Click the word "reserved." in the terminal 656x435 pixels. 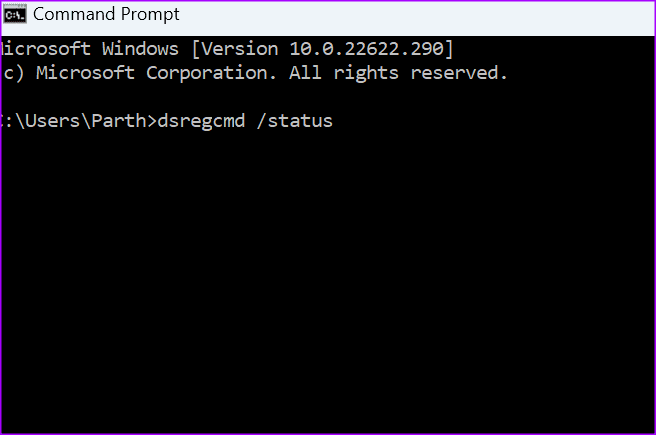pos(459,73)
